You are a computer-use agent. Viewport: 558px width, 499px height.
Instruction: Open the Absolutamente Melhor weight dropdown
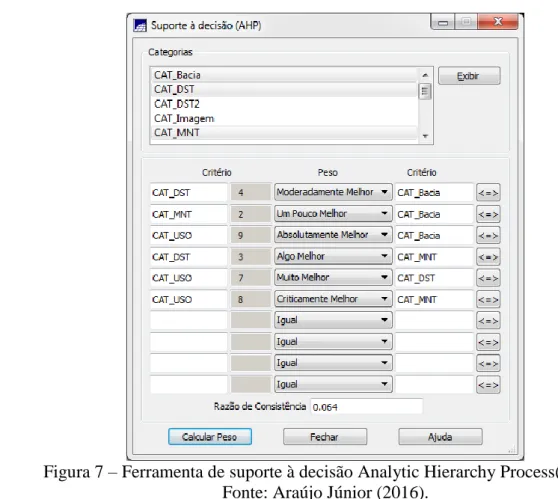[x=333, y=235]
